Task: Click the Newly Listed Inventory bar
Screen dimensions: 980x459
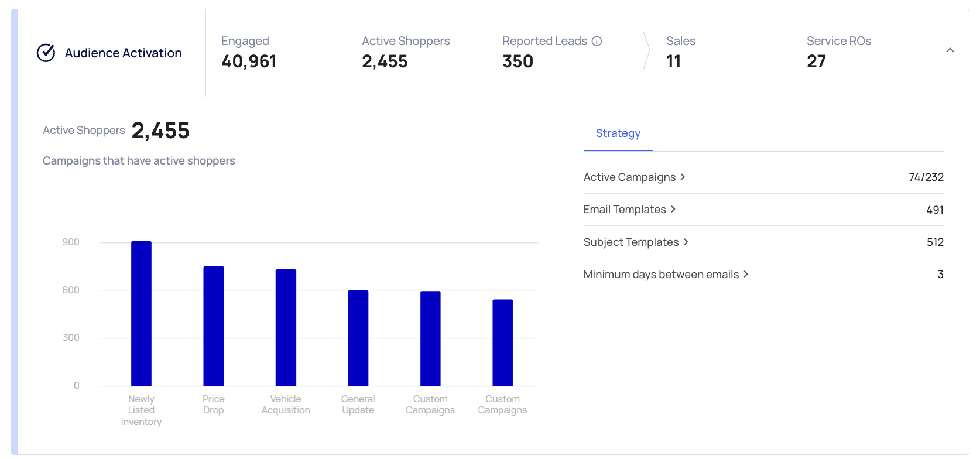Action: coord(141,313)
